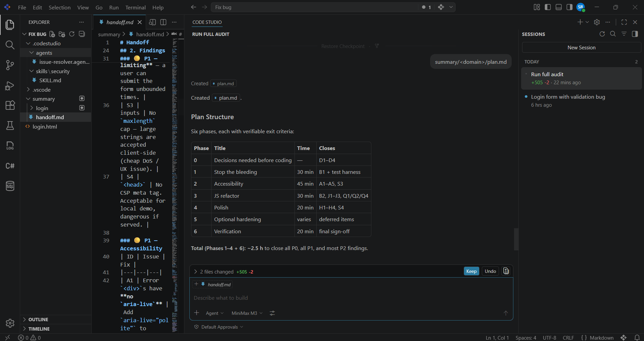Start a New Session
The height and width of the screenshot is (341, 644).
[x=582, y=48]
